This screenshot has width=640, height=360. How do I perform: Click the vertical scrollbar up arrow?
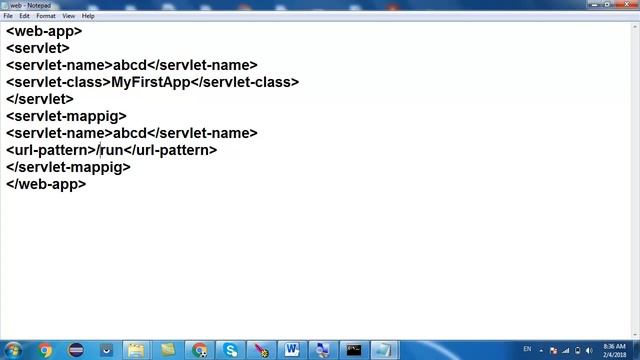click(x=635, y=27)
